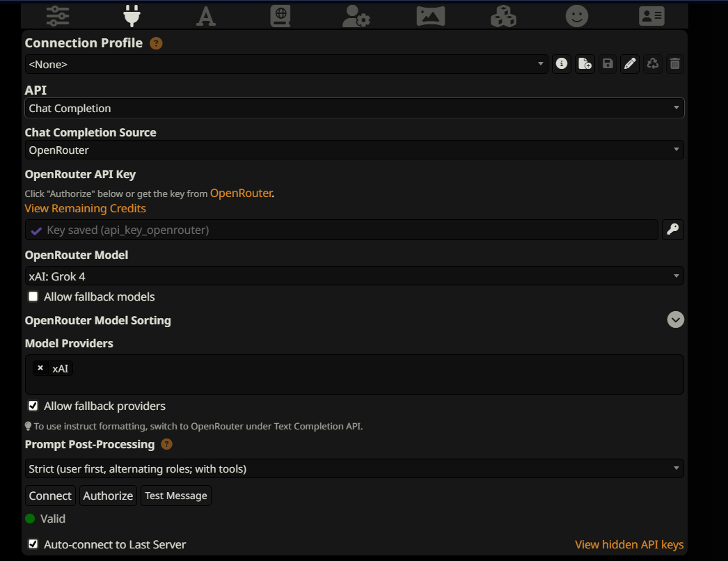Expand OpenRouter Model Sorting section
This screenshot has height=561, width=728.
click(676, 319)
